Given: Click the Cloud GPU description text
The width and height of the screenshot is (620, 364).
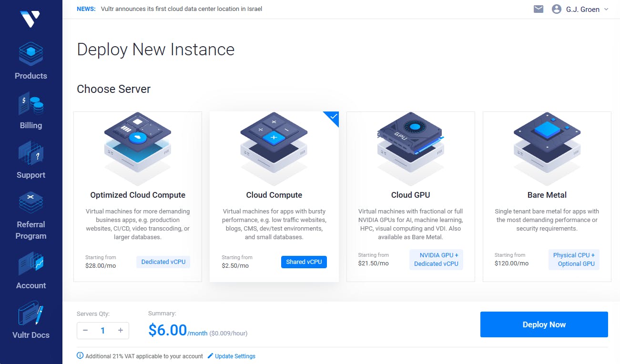Looking at the screenshot, I should point(410,224).
